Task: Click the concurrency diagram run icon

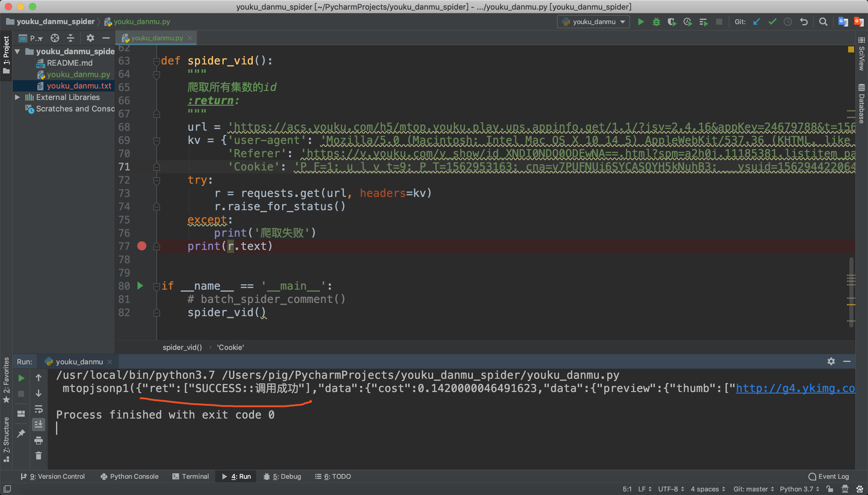Action: [703, 22]
